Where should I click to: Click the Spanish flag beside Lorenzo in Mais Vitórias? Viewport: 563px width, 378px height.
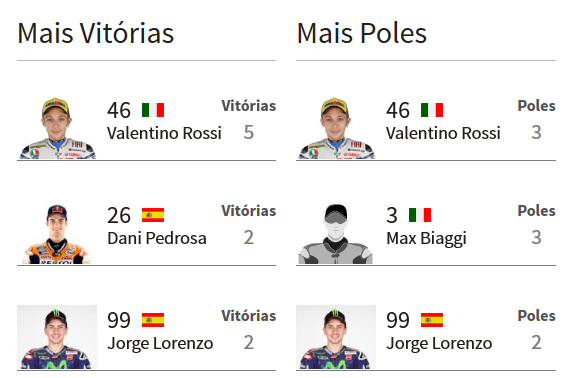pyautogui.click(x=153, y=320)
